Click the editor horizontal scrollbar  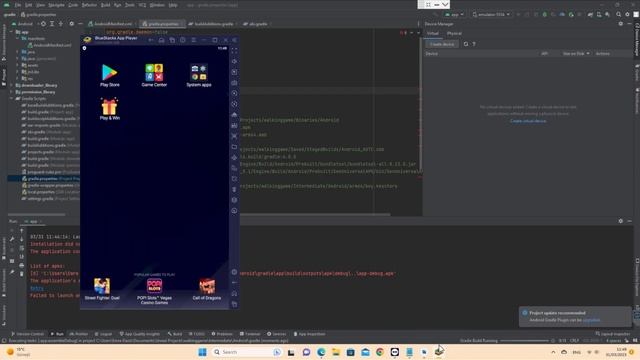[314, 214]
